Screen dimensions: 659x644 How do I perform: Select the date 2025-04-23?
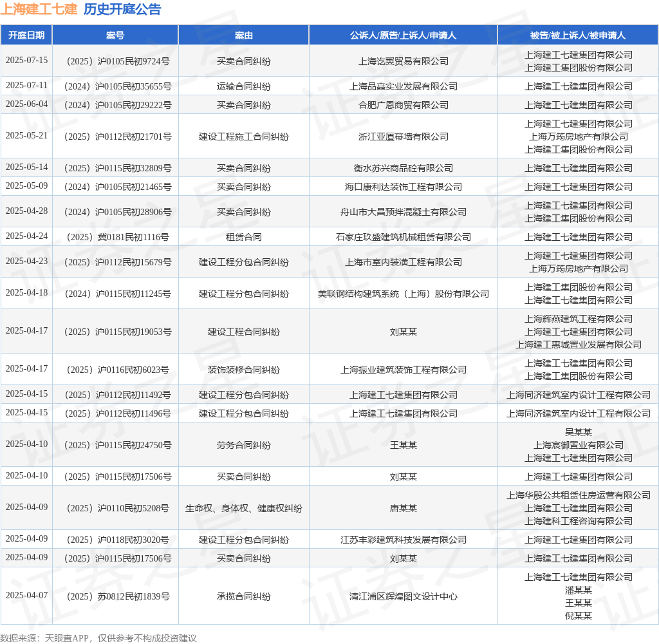(x=26, y=261)
